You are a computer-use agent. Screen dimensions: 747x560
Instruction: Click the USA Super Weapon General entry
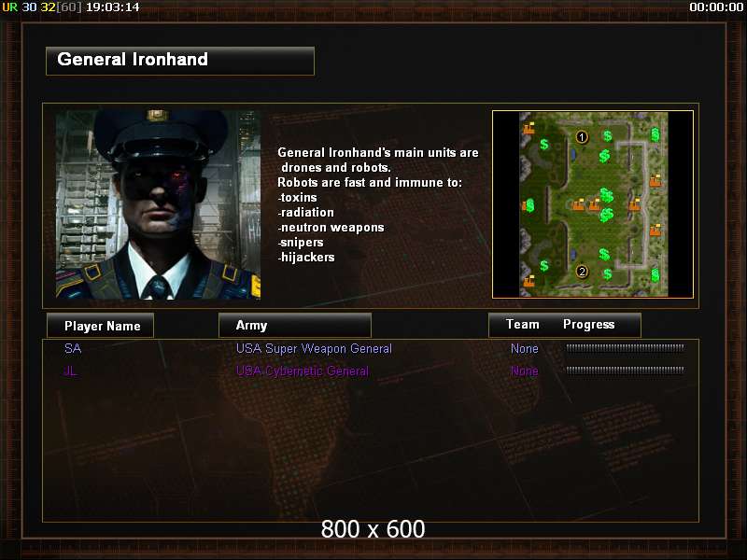pos(314,348)
